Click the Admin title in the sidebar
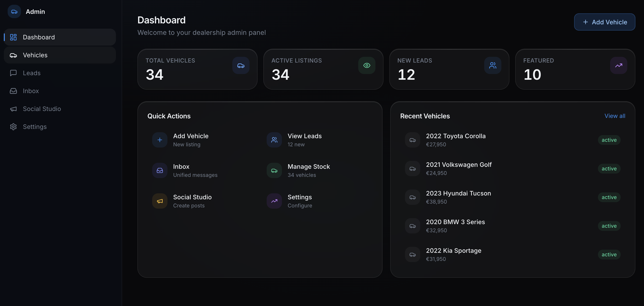The height and width of the screenshot is (306, 644). coord(35,11)
